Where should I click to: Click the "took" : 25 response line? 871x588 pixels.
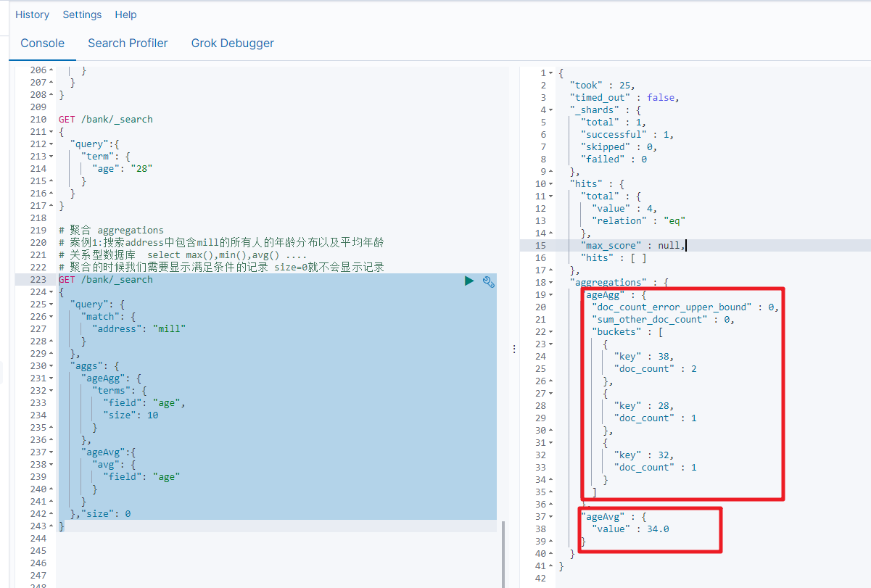[603, 86]
